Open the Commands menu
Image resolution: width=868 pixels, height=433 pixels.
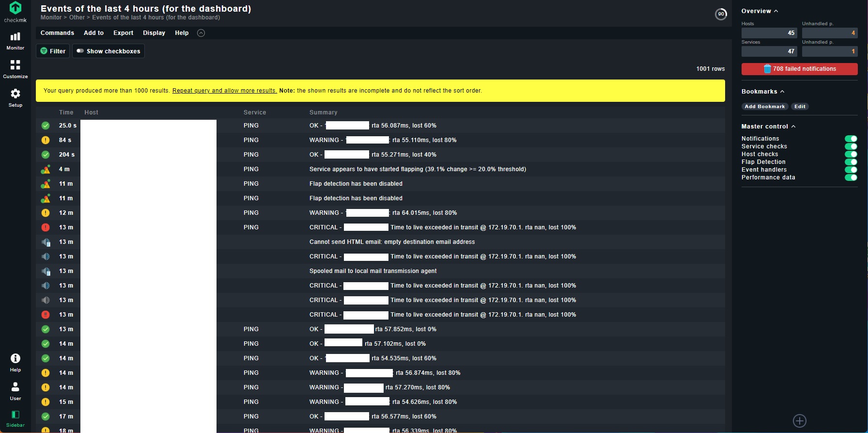click(x=57, y=33)
